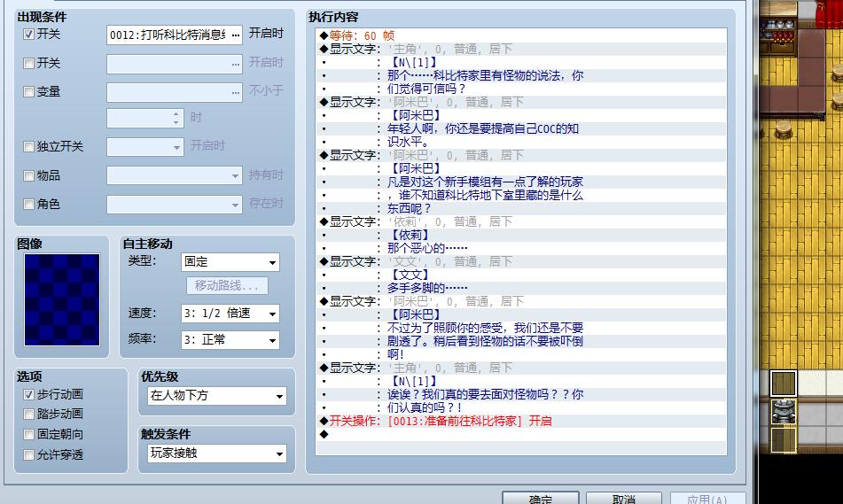Check the 允许穿透 option
This screenshot has height=504, width=843.
coord(29,454)
